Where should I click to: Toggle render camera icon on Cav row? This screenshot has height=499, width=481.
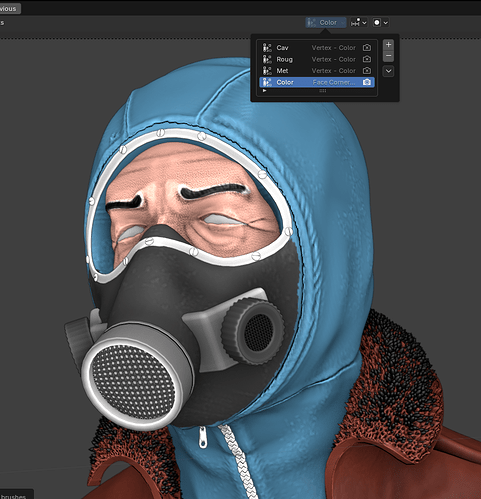pos(367,48)
